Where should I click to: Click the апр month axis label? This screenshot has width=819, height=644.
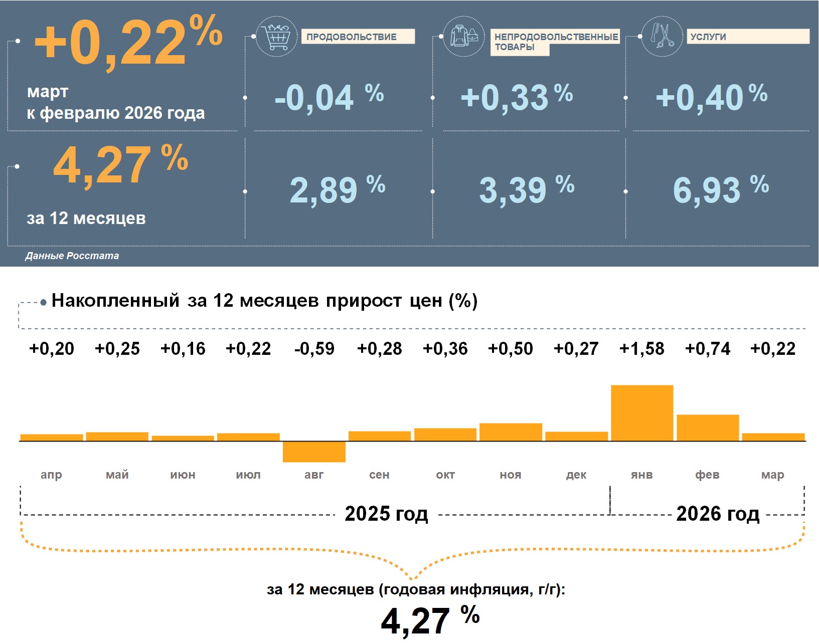coord(51,475)
